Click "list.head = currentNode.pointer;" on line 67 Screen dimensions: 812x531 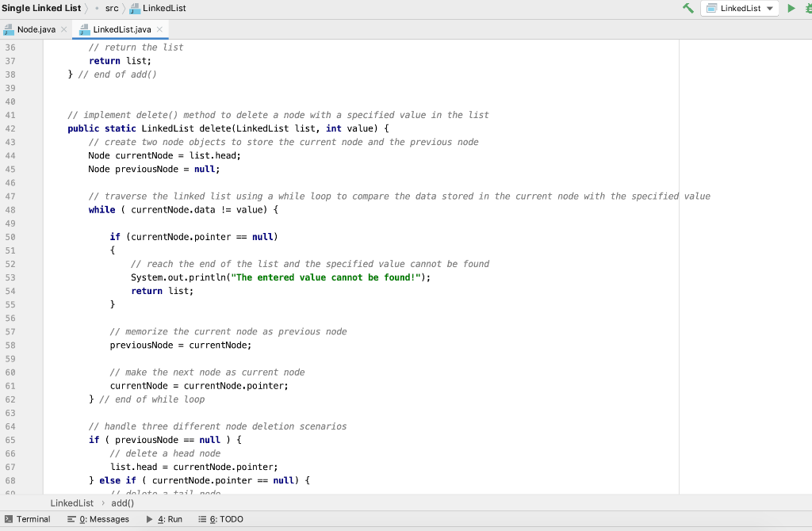click(194, 467)
